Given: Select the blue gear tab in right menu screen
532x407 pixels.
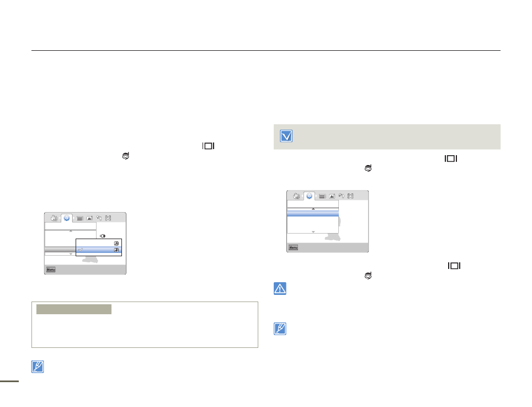Looking at the screenshot, I should pos(310,195).
